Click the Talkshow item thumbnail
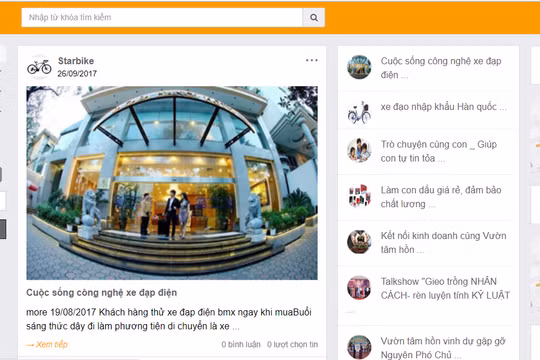 click(359, 287)
